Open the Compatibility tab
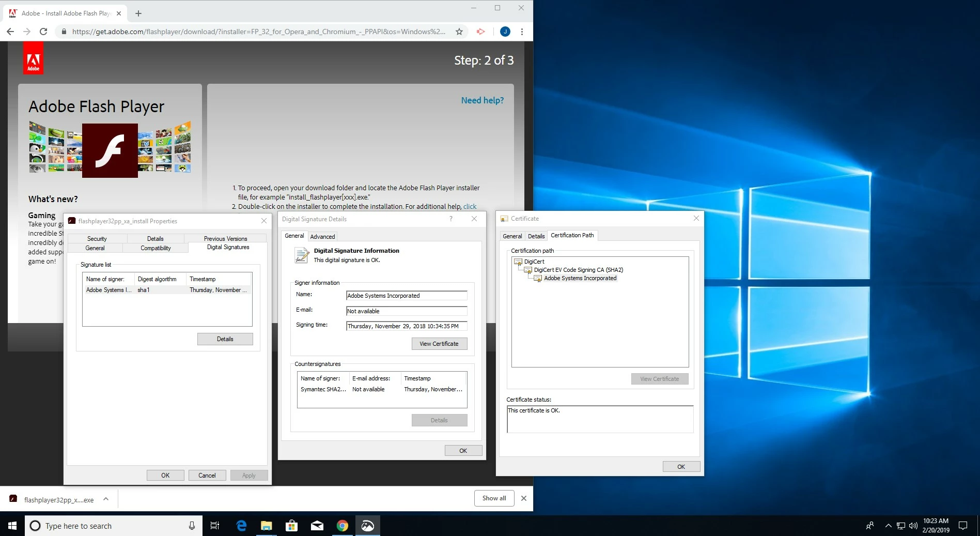This screenshot has height=536, width=980. pyautogui.click(x=155, y=248)
